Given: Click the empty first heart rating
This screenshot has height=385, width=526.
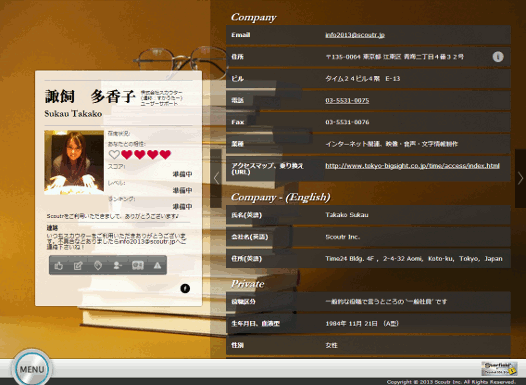Looking at the screenshot, I should tap(114, 155).
